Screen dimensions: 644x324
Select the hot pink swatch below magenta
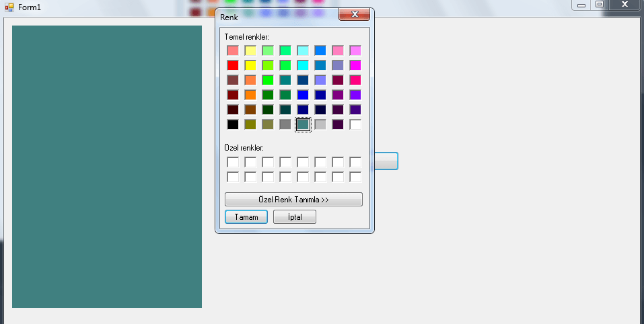[355, 80]
